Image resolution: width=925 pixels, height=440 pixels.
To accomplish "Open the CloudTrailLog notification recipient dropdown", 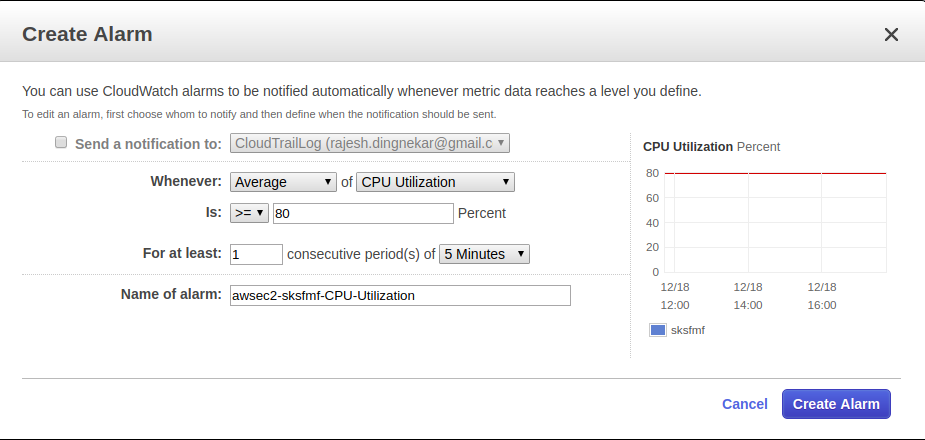I will click(370, 143).
